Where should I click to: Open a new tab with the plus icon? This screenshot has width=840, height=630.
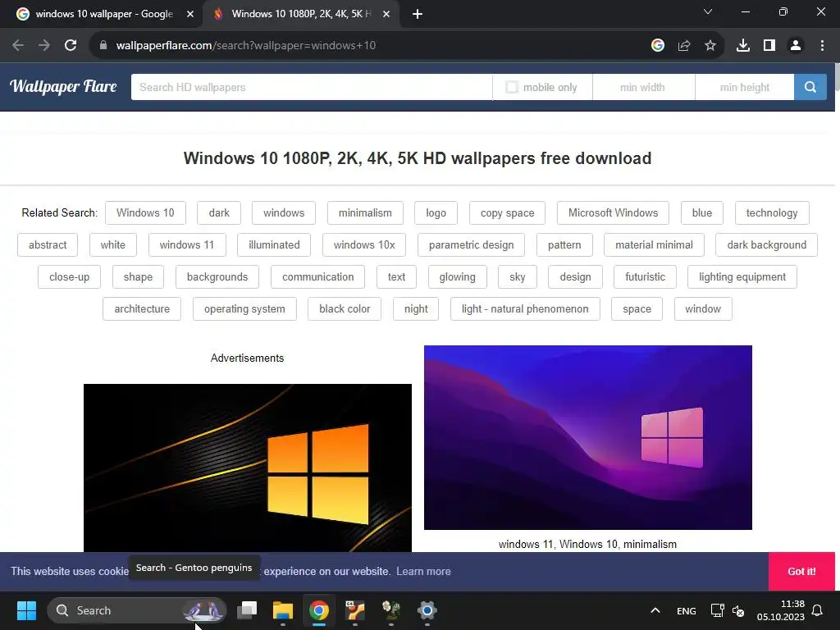tap(418, 14)
